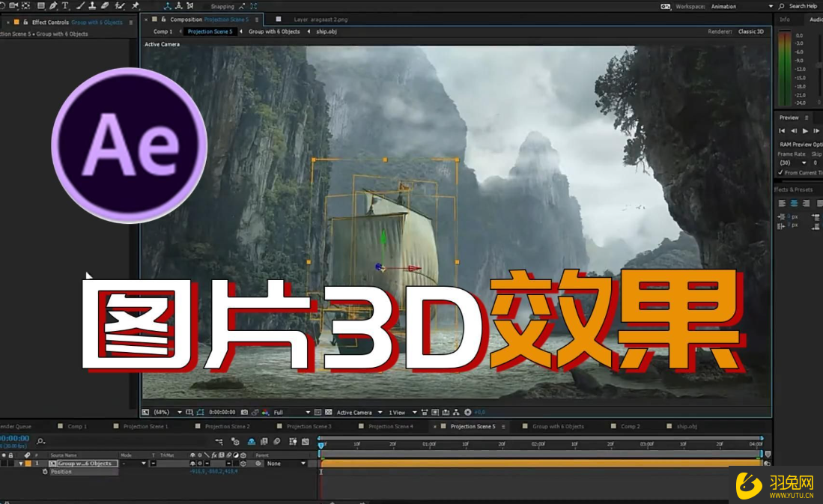Select the Brush tool
Image resolution: width=823 pixels, height=504 pixels.
79,7
